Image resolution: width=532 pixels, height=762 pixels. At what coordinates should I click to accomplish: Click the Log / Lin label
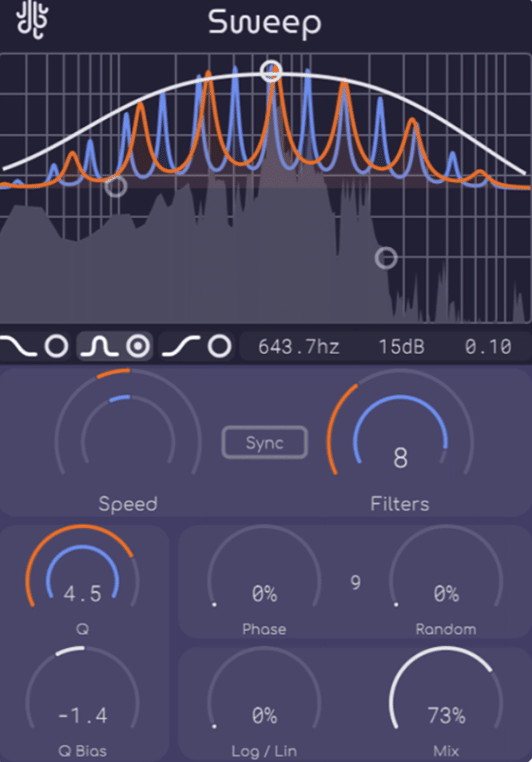(x=264, y=751)
